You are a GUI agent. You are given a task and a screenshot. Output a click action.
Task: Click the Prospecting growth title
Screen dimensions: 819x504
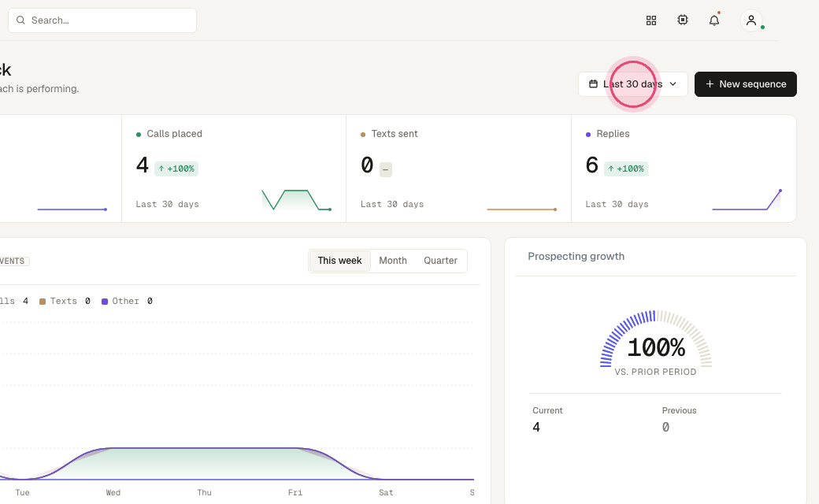coord(576,257)
